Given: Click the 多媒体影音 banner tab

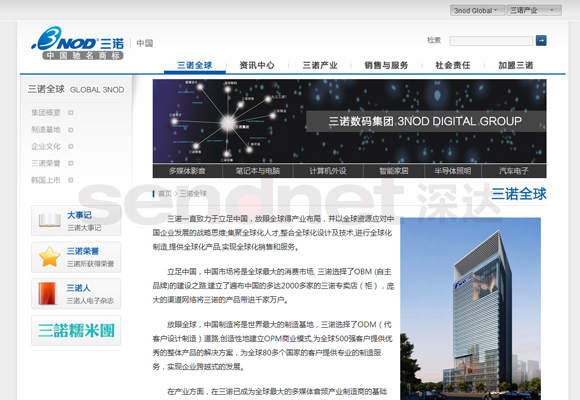Looking at the screenshot, I should pyautogui.click(x=187, y=171).
